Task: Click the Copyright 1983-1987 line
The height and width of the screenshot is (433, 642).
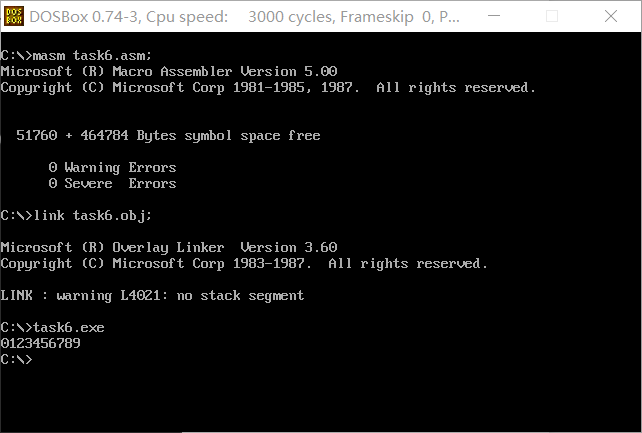Action: (244, 264)
